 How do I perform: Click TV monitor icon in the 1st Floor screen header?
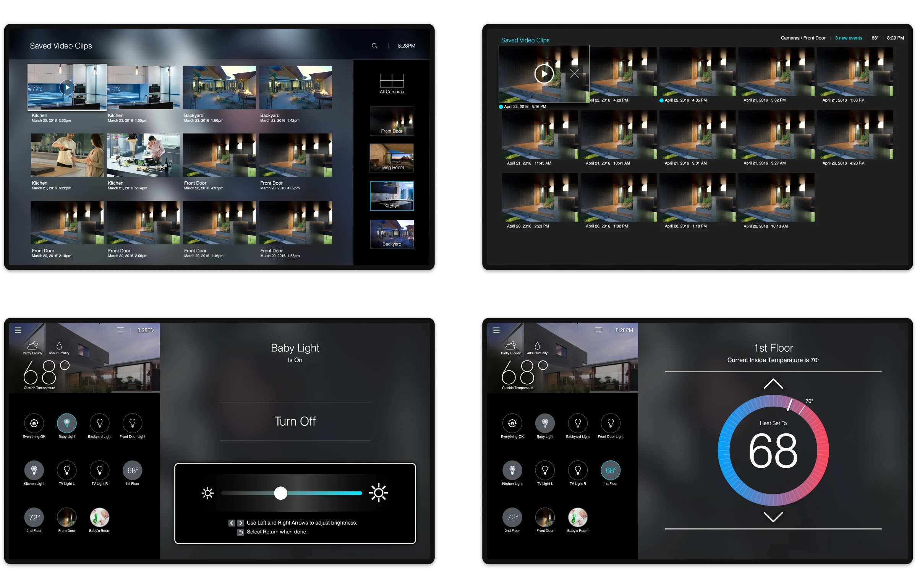[x=598, y=330]
